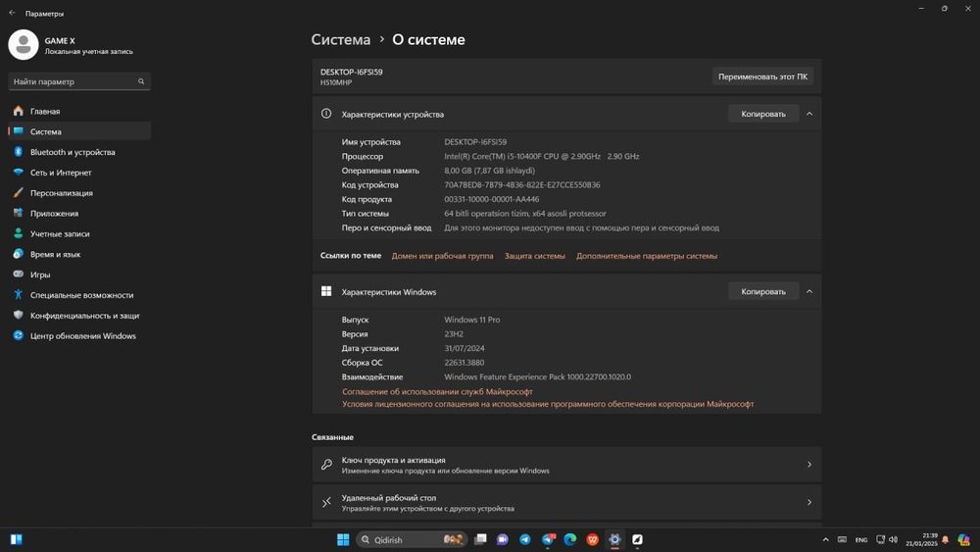Viewport: 980px width, 552px height.
Task: Open Copilot icon at taskbar end
Action: click(963, 539)
